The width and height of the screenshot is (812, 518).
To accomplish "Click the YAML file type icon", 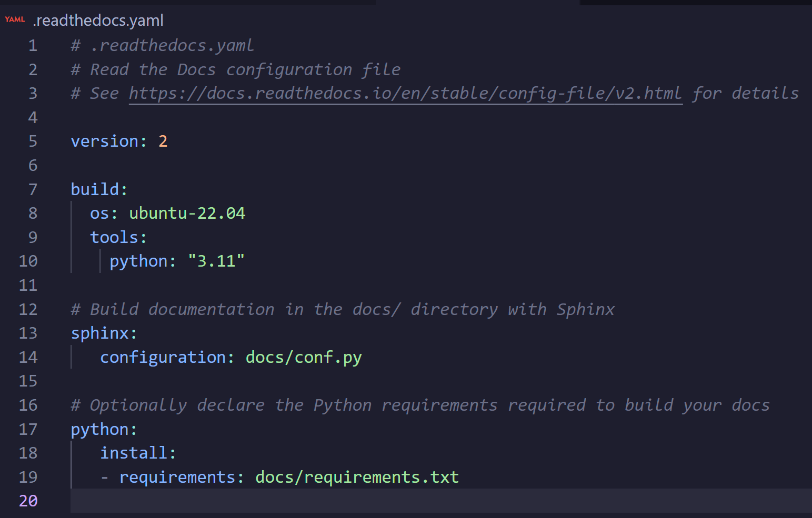I will point(15,19).
